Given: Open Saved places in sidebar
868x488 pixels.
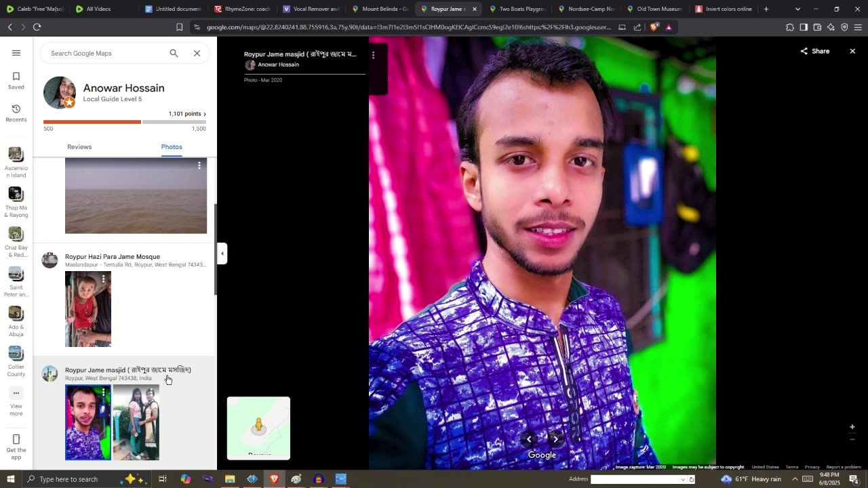Looking at the screenshot, I should (16, 81).
